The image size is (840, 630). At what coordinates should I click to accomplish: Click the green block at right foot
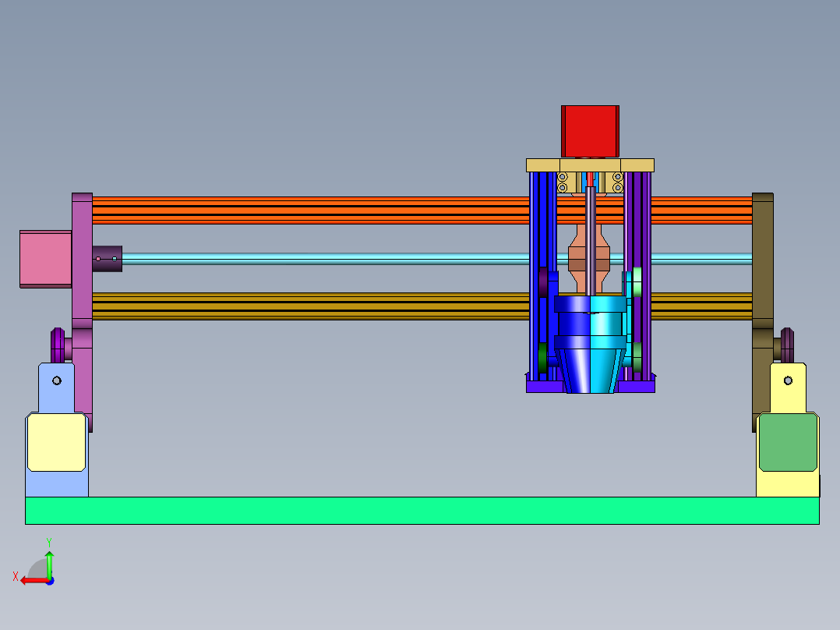point(788,442)
